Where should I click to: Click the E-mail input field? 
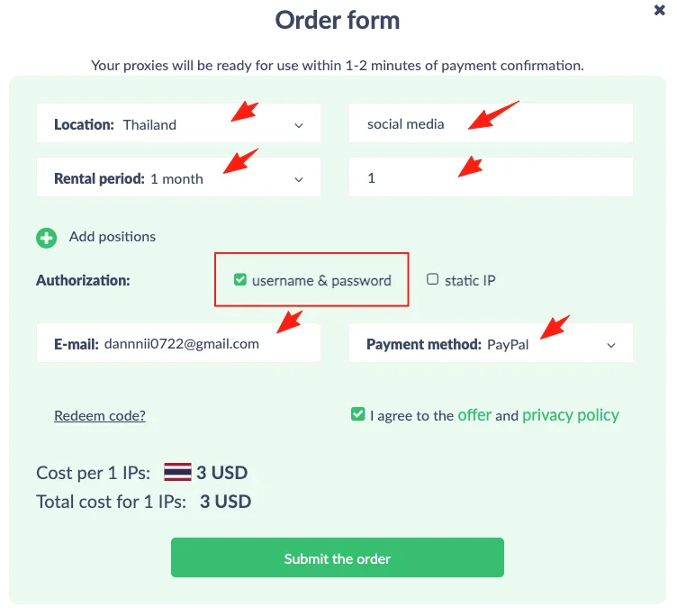coord(178,343)
